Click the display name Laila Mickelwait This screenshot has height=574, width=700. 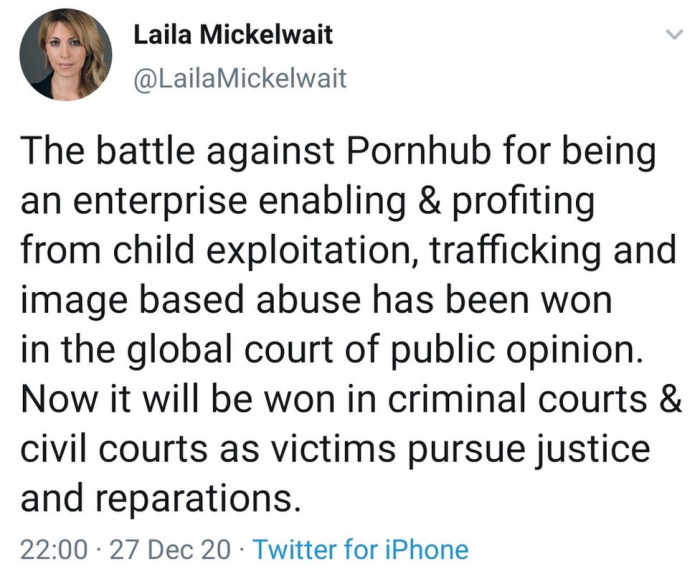[x=233, y=37]
